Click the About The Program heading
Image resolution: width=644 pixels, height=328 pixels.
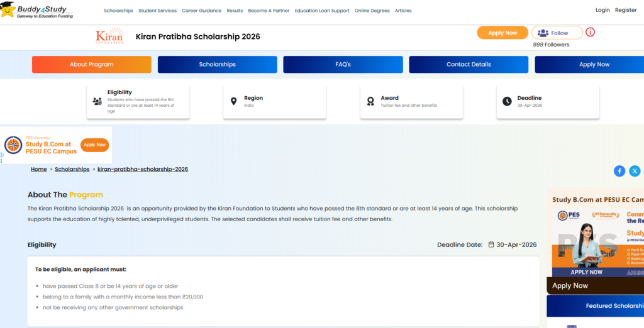click(65, 195)
